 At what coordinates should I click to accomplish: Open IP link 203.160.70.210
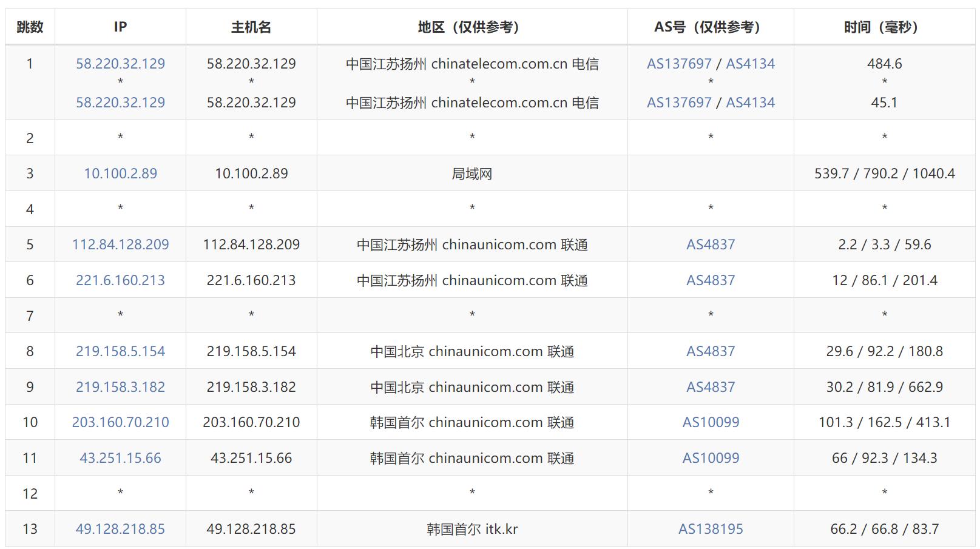pos(120,422)
